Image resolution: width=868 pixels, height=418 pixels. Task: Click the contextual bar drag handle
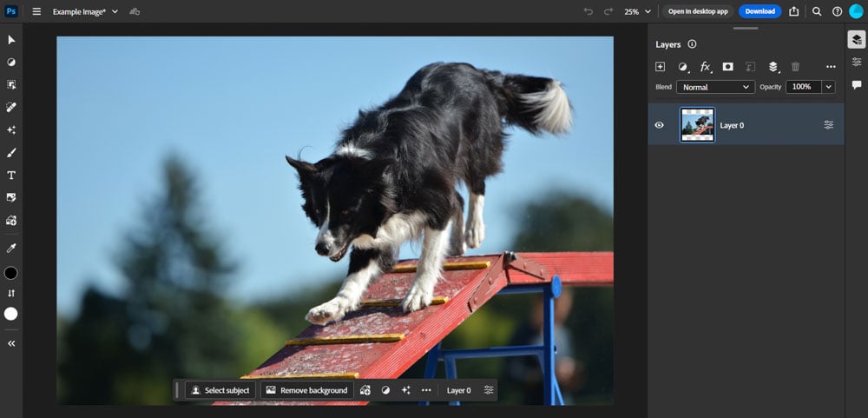point(177,390)
